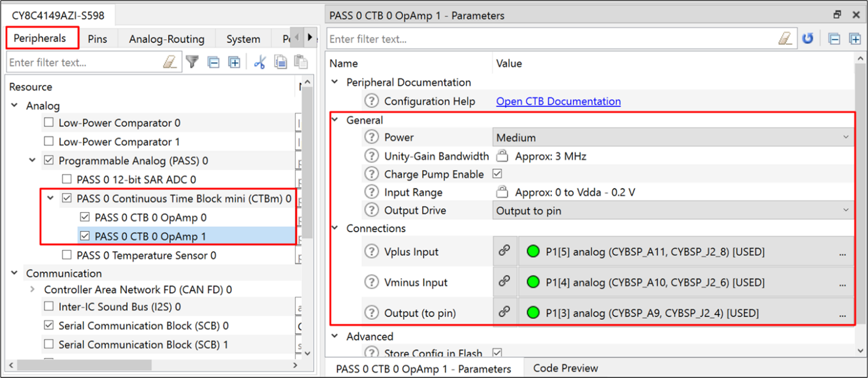
Task: Switch to the Pins tab
Action: point(98,39)
